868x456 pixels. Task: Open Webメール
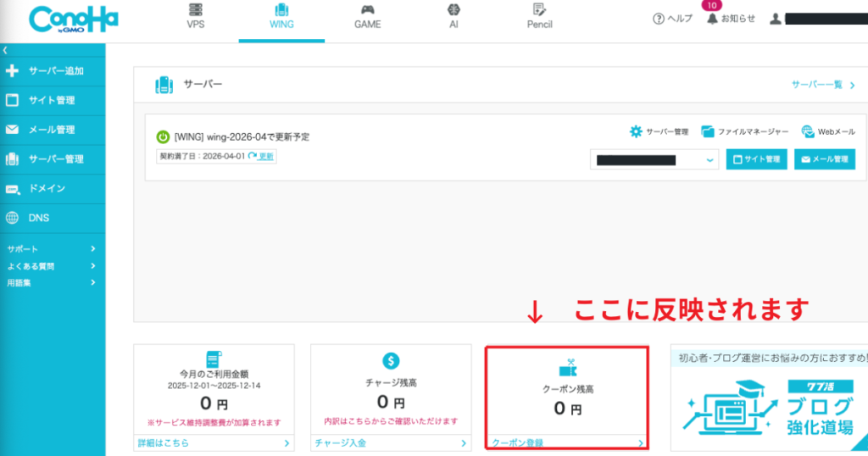(828, 131)
